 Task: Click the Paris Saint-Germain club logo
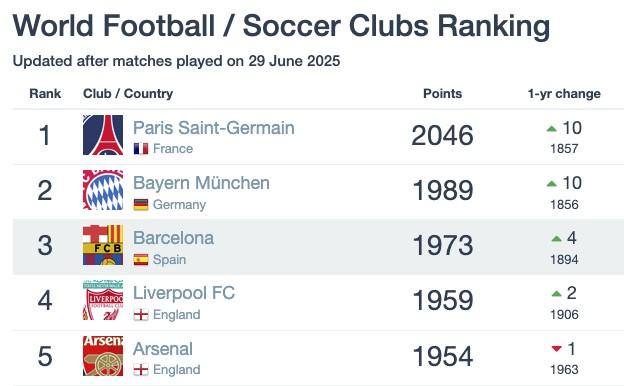point(103,135)
